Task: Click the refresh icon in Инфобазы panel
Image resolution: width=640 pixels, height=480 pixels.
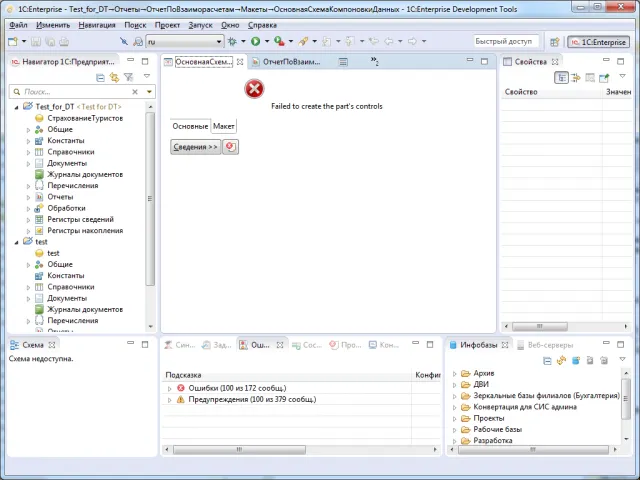Action: 562,360
